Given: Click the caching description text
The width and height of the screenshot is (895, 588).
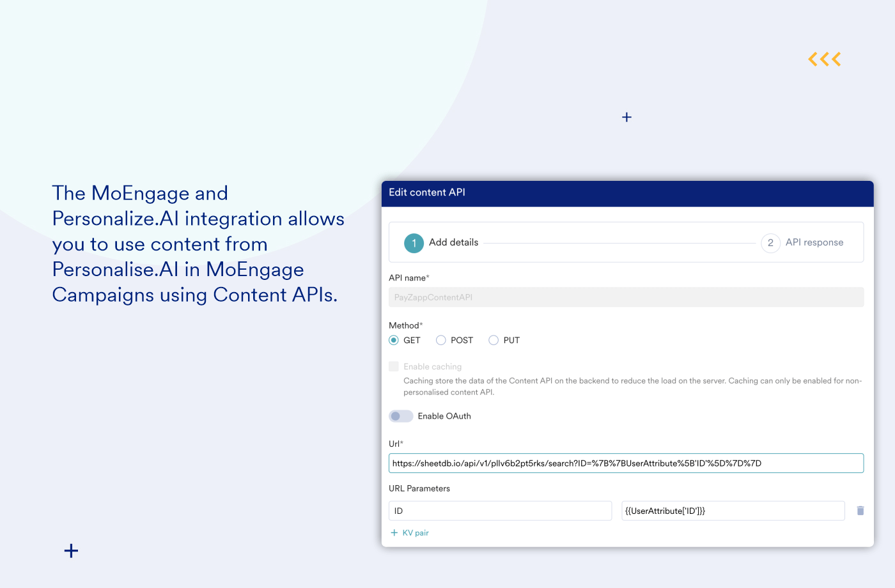Looking at the screenshot, I should (632, 387).
